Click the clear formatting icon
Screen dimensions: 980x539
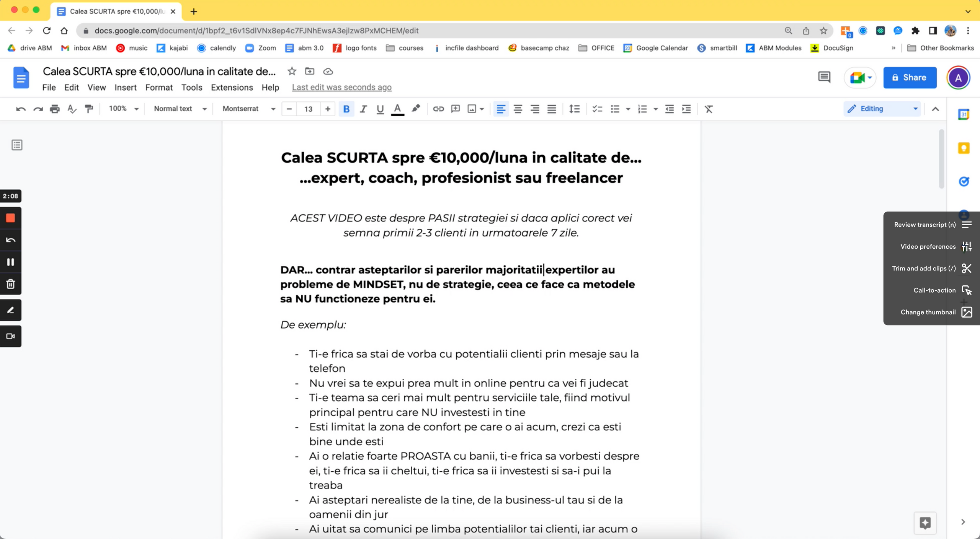[x=709, y=109]
